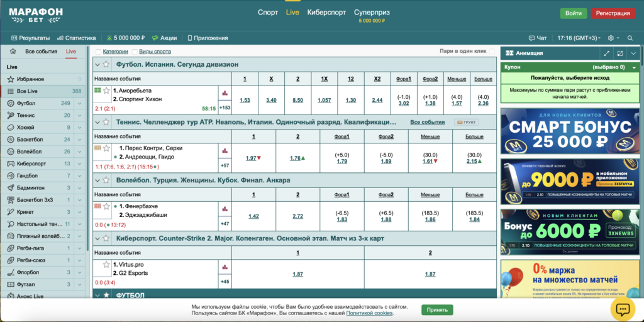Expand animation panel to fullscreen

607,53
